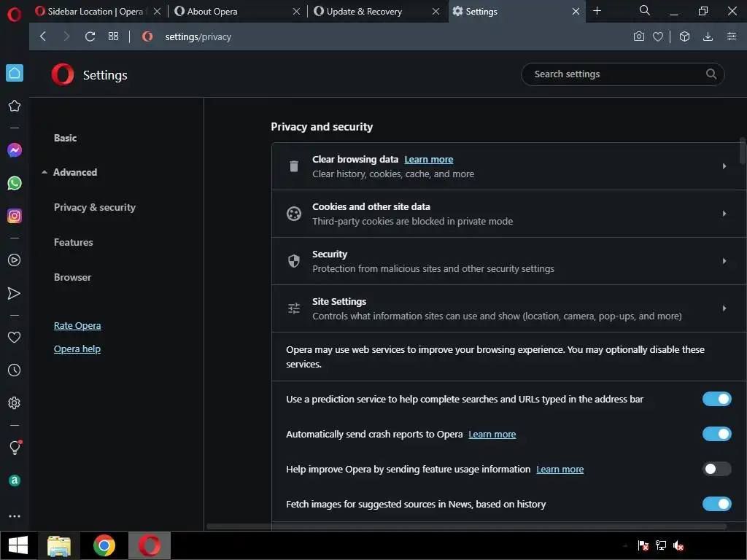
Task: Open Instagram in the sidebar
Action: point(15,216)
